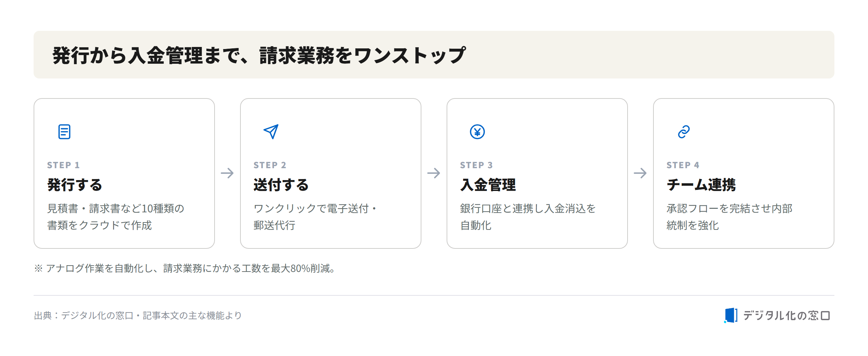This screenshot has height=356, width=868.
Task: Click the Step 2 description ワンクリックで電子送付
Action: click(315, 217)
